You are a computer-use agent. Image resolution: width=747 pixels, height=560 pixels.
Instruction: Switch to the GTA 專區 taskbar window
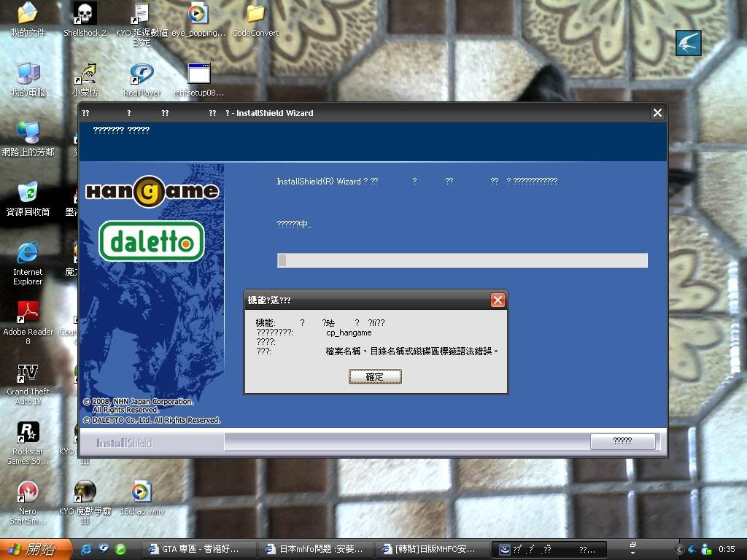(x=199, y=549)
